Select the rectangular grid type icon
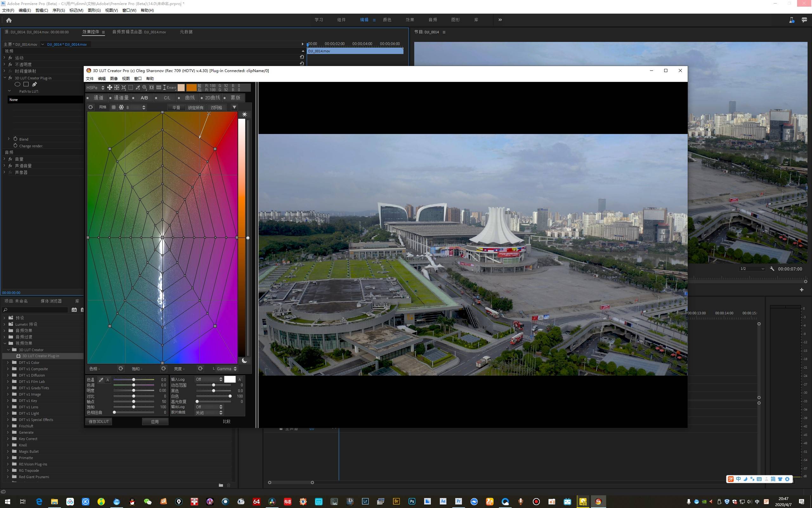The height and width of the screenshot is (508, 812). pos(114,107)
